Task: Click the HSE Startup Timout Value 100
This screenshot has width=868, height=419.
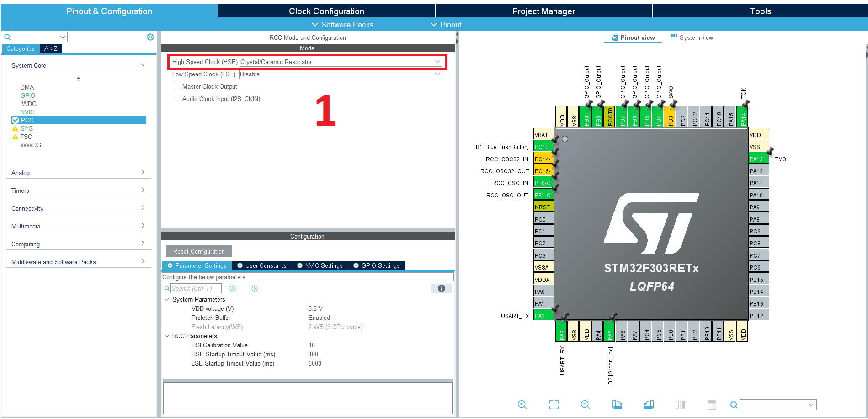Action: 313,354
